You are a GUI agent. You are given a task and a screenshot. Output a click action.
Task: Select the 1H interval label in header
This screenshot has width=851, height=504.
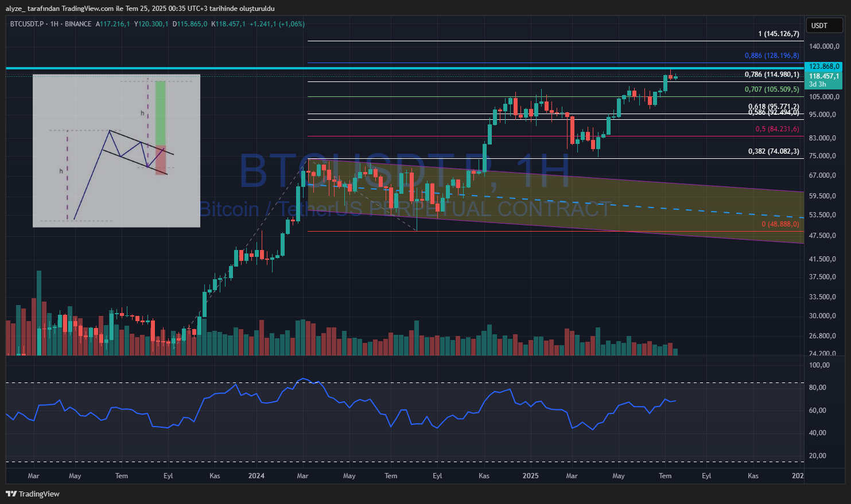pos(55,24)
